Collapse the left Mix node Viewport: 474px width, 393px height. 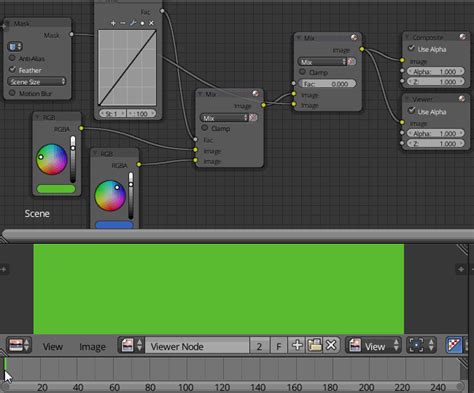(x=200, y=94)
